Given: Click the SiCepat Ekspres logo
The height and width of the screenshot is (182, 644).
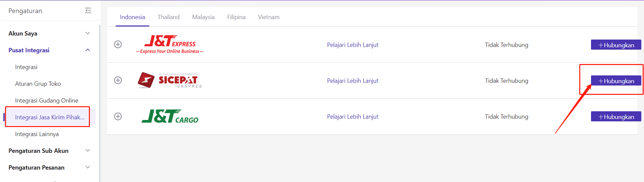Looking at the screenshot, I should pyautogui.click(x=170, y=80).
